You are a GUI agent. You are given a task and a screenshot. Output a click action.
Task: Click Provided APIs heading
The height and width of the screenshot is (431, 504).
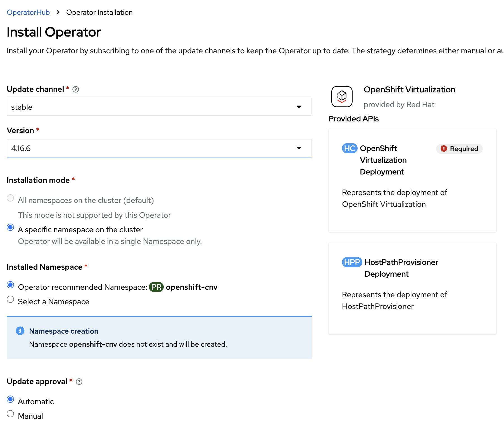(353, 119)
